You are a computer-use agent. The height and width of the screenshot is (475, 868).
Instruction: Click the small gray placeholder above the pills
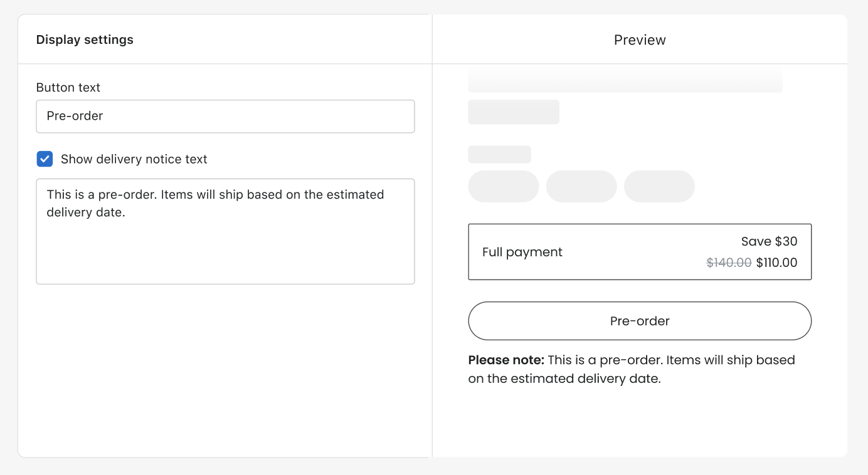(500, 154)
